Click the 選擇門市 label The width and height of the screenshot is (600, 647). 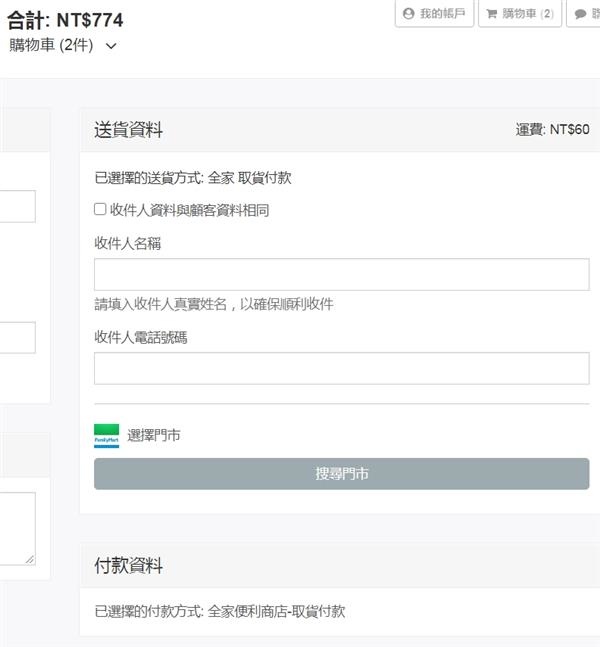tap(154, 435)
